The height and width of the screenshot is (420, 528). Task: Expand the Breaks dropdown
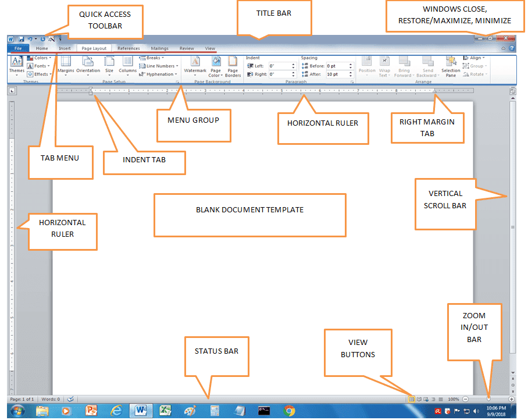tap(152, 58)
